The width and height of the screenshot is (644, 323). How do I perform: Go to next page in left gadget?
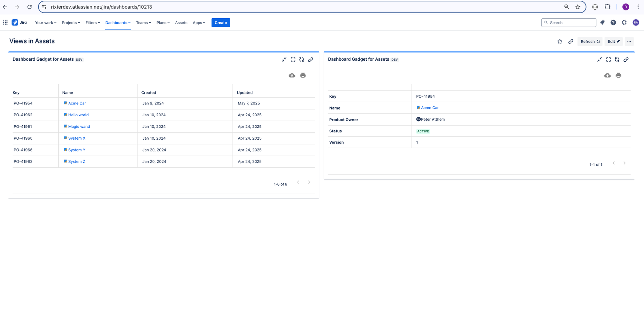pos(309,182)
